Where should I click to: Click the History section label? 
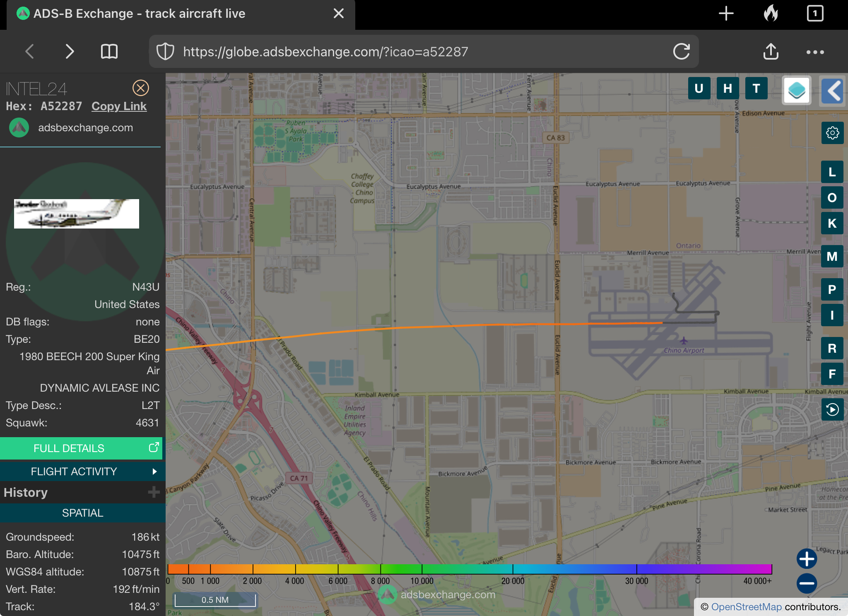click(x=26, y=492)
